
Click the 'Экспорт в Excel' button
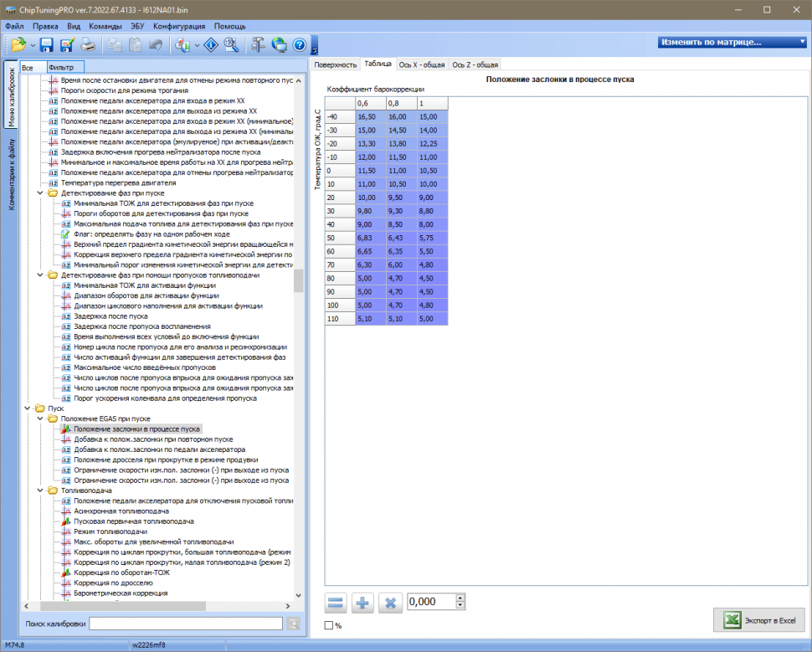point(758,620)
